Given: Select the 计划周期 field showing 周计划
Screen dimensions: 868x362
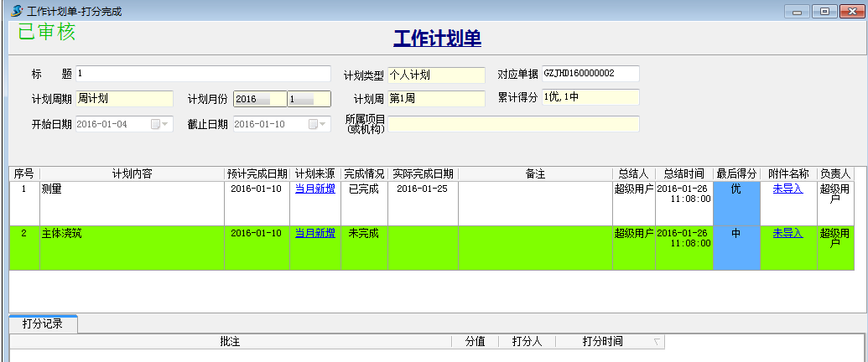Looking at the screenshot, I should [124, 99].
